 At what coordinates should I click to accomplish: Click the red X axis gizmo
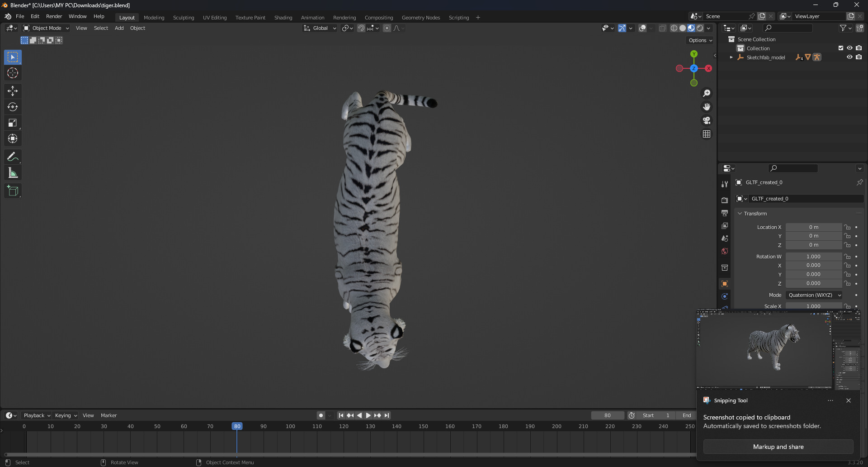pos(708,68)
